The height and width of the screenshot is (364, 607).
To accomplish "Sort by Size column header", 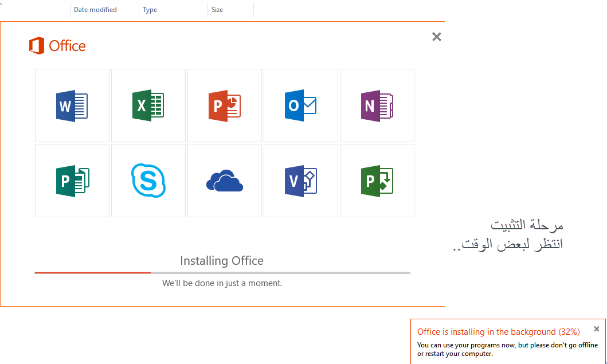I will (217, 10).
